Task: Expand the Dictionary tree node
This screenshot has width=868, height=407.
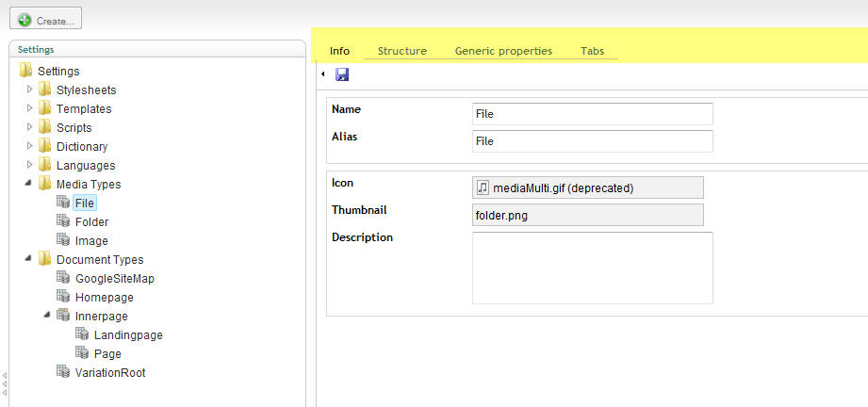Action: (30, 146)
